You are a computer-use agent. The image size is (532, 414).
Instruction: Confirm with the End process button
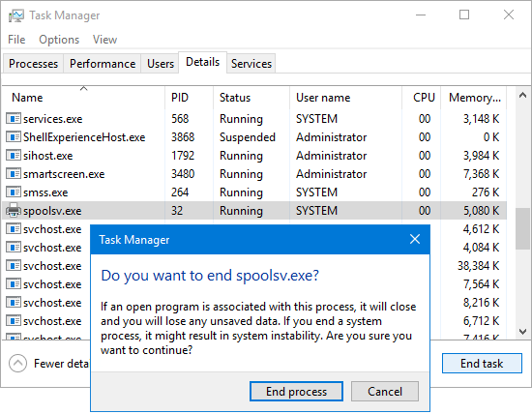296,391
